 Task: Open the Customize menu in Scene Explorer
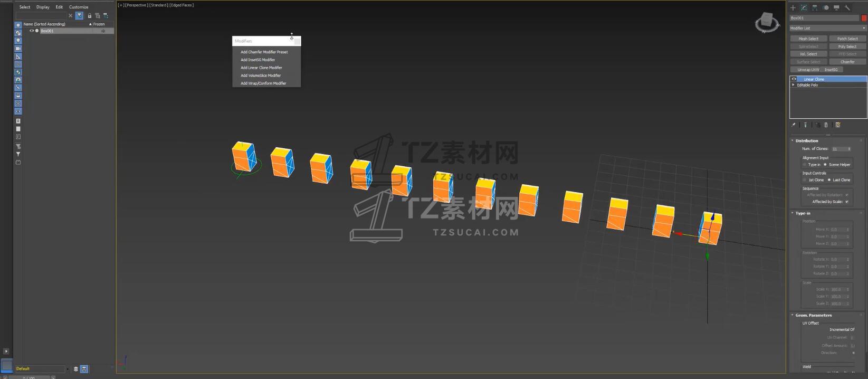click(79, 7)
